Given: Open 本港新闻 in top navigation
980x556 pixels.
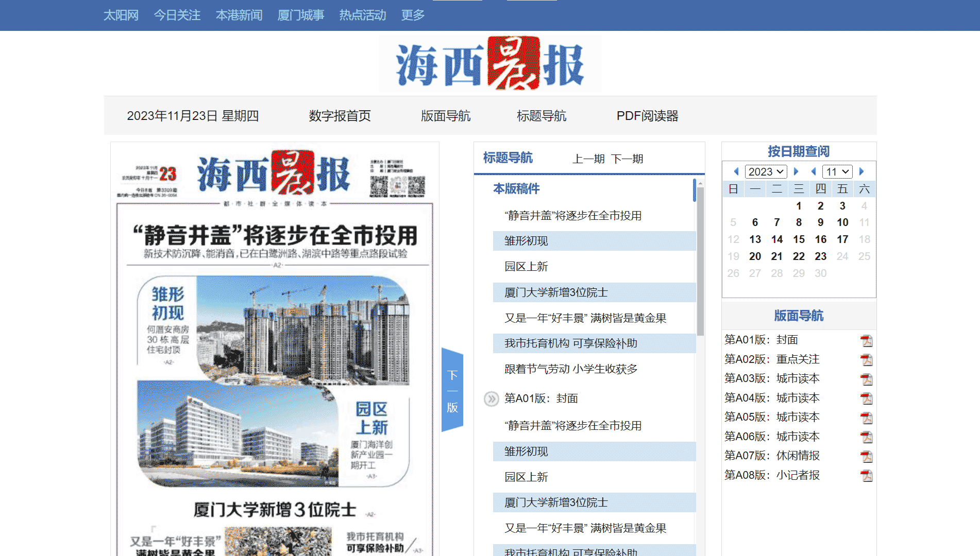Looking at the screenshot, I should pos(239,15).
